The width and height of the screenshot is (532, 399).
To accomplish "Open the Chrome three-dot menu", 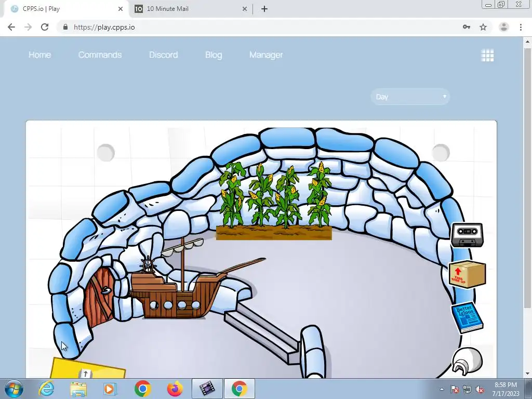I will (521, 27).
